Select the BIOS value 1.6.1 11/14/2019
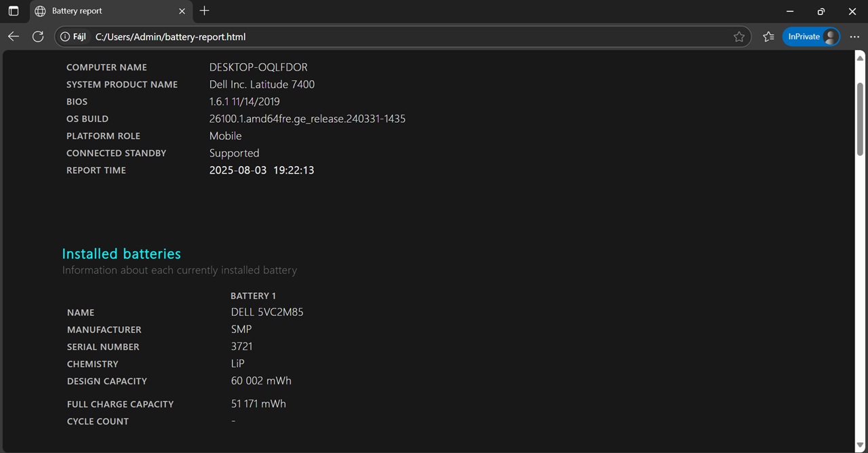 [x=244, y=102]
